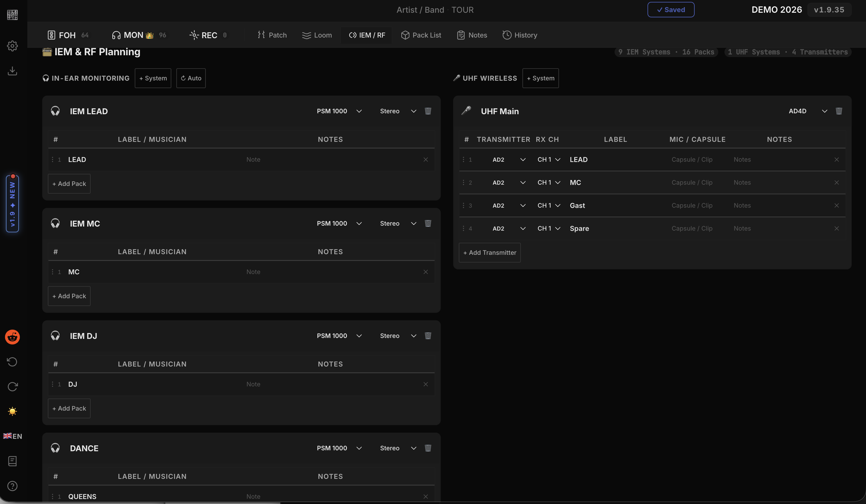The image size is (866, 504).
Task: Edit the IEM MC system name
Action: (x=85, y=224)
